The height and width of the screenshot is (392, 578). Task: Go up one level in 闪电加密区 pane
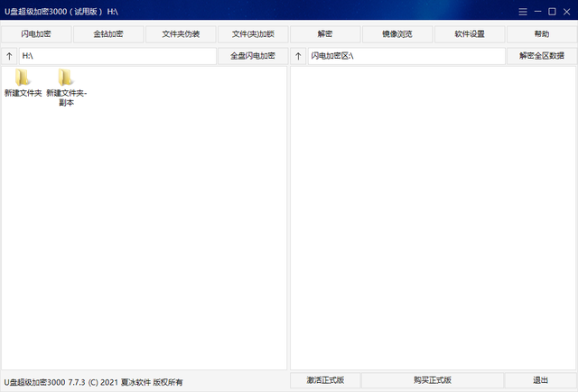[298, 56]
